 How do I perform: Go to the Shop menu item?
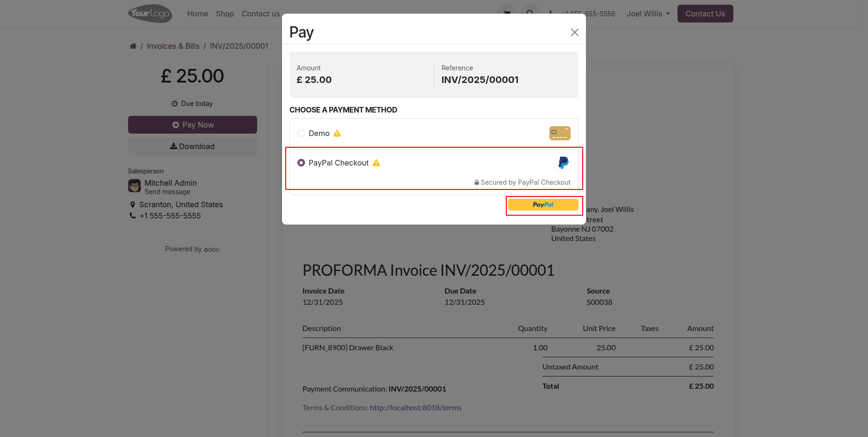pyautogui.click(x=225, y=14)
